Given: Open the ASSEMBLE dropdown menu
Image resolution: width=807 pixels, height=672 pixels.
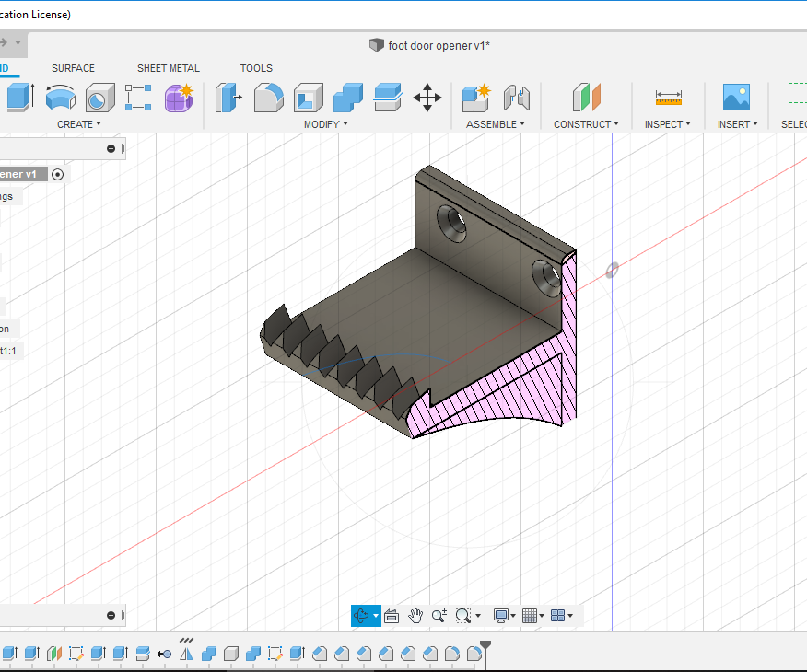Looking at the screenshot, I should coord(495,124).
